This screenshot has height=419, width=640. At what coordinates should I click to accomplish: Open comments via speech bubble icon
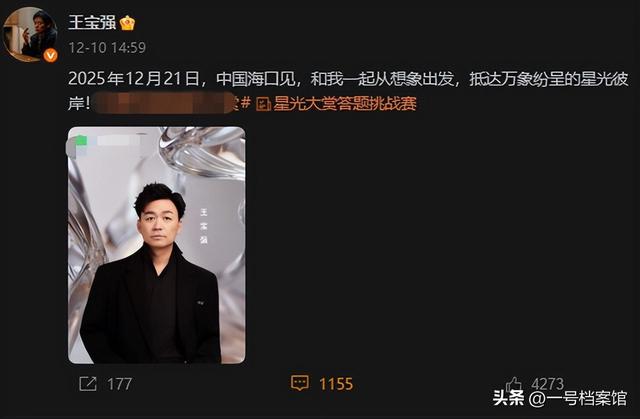pyautogui.click(x=300, y=383)
